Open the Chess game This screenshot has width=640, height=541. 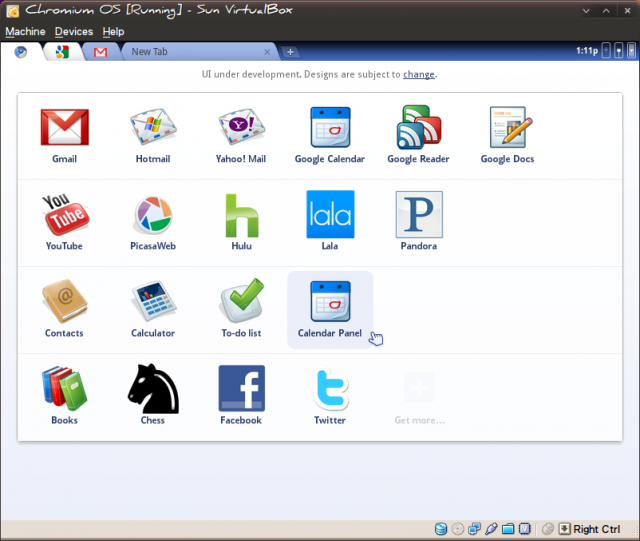153,388
